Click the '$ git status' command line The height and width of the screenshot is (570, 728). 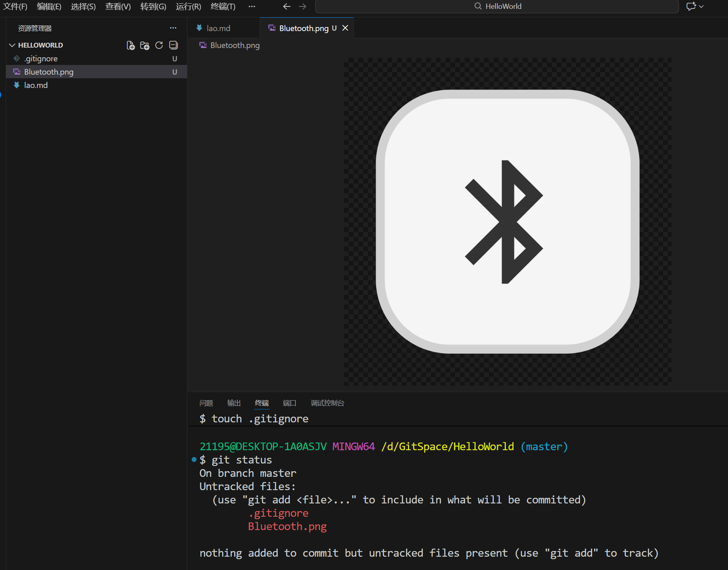[236, 460]
